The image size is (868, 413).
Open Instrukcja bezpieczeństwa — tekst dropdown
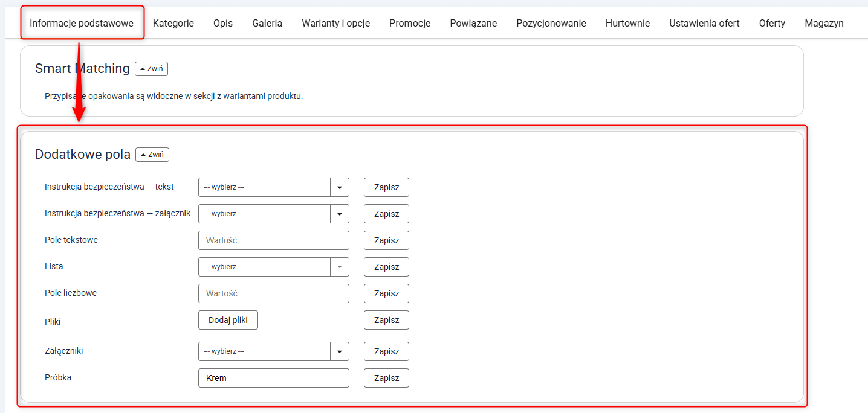click(x=273, y=187)
